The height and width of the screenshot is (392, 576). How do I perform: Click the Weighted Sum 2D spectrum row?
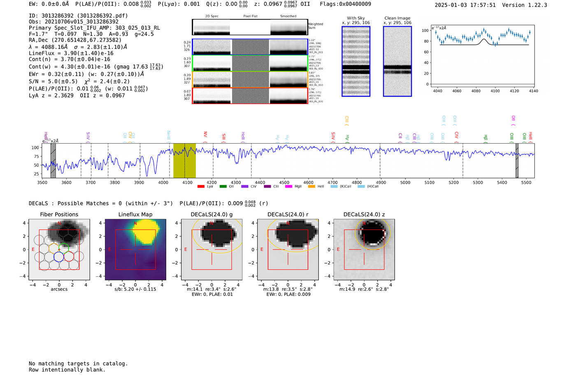click(x=250, y=27)
